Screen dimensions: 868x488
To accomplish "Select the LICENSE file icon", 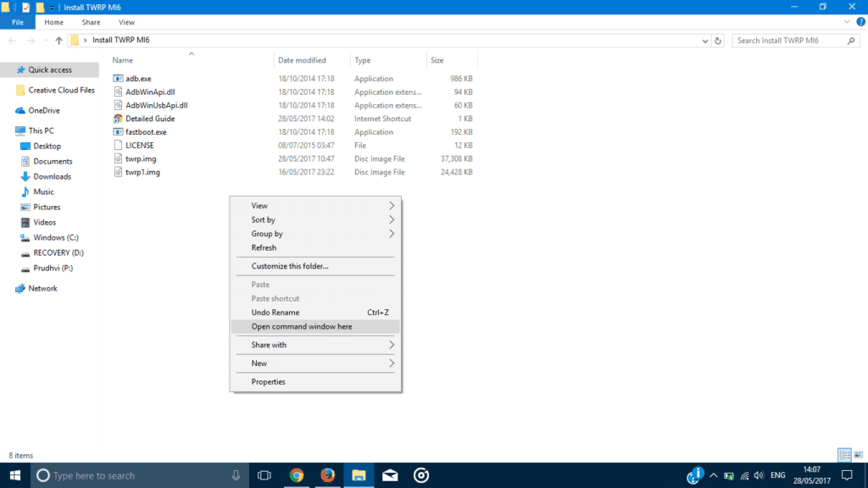I will 118,145.
